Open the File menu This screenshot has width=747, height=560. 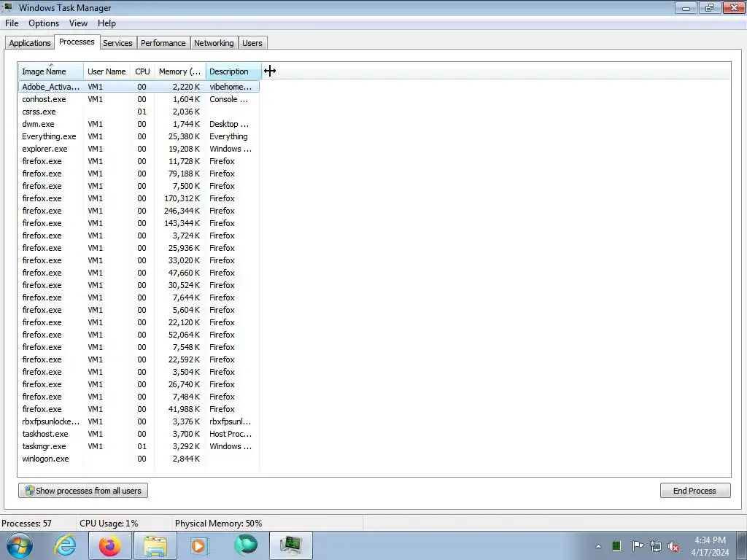point(12,23)
